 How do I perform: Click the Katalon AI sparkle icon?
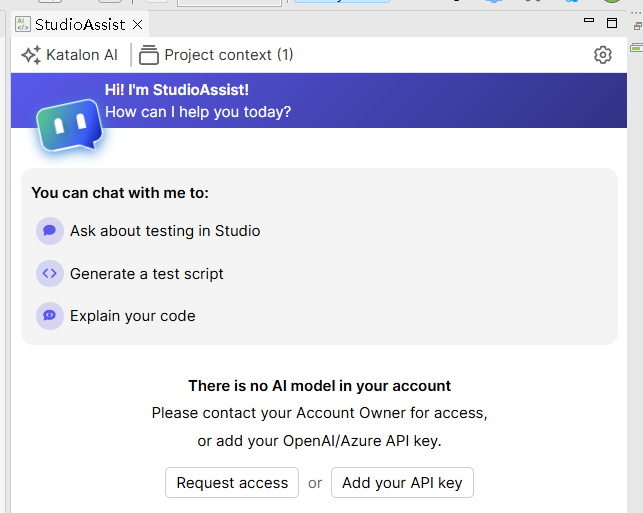[x=31, y=55]
